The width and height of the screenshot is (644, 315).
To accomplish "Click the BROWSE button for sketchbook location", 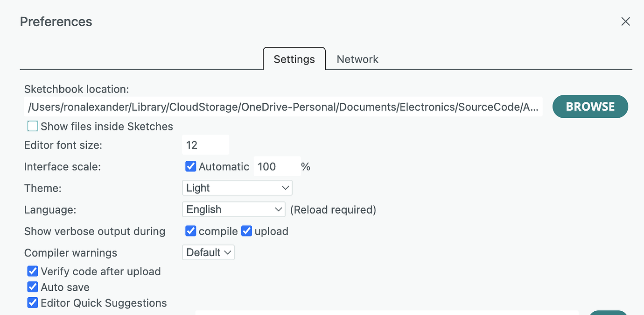I will pos(590,107).
